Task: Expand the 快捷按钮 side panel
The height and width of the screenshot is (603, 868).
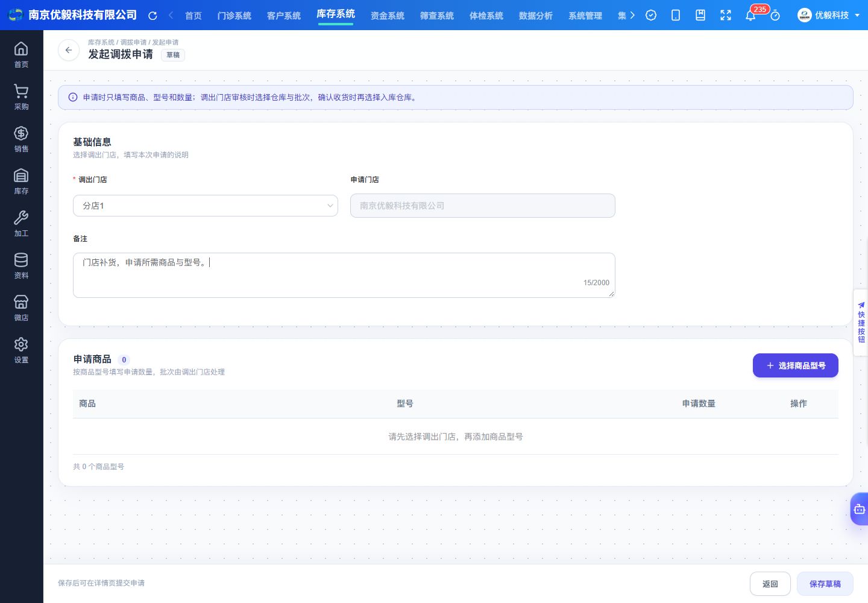Action: coord(861,323)
